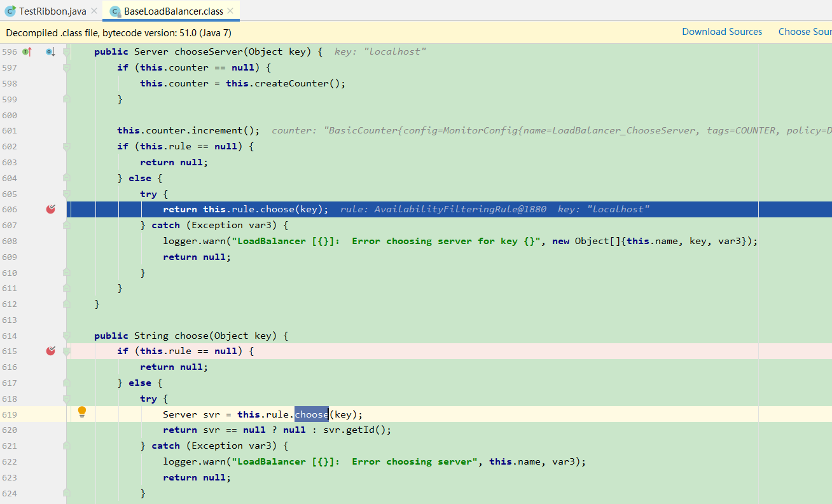Image resolution: width=832 pixels, height=504 pixels.
Task: Click the catch fold marker on line 621
Action: (66, 446)
